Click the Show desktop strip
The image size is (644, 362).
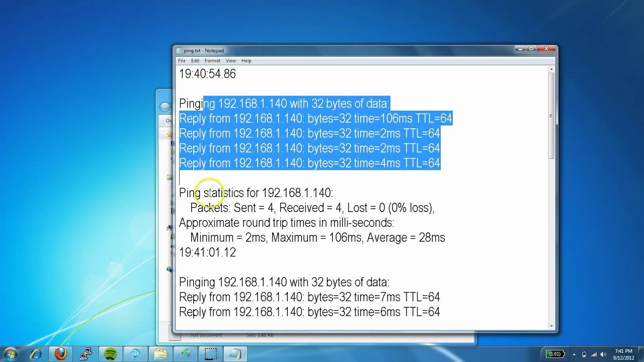tap(640, 354)
